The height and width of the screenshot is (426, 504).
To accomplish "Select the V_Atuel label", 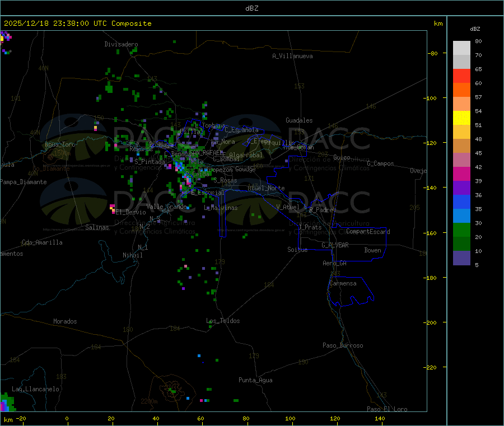I will point(288,207).
